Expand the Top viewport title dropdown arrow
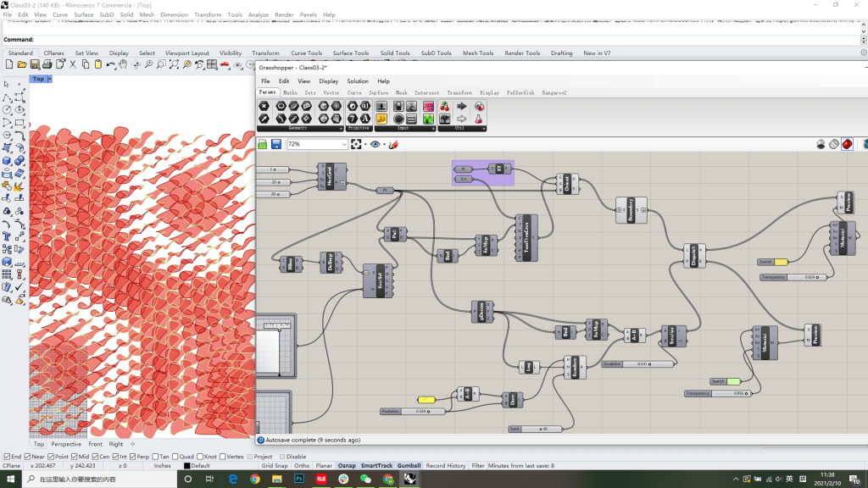The height and width of the screenshot is (488, 868). pos(49,79)
